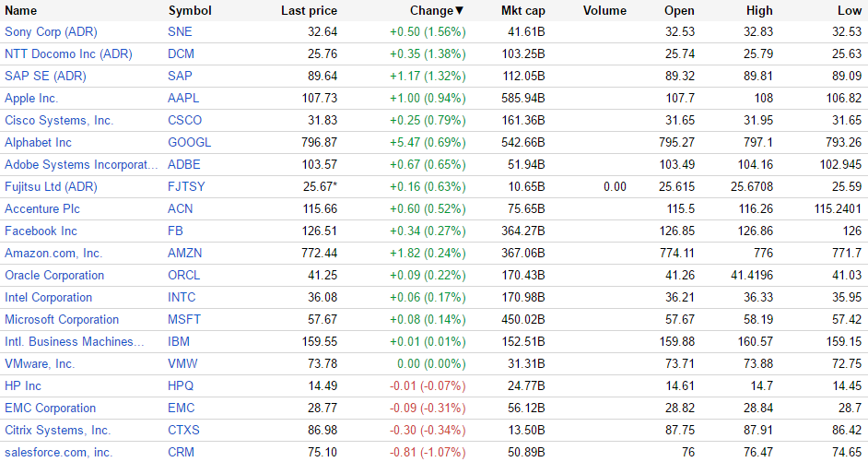This screenshot has width=868, height=462.
Task: Open Amazon.com, Inc. company page
Action: pyautogui.click(x=53, y=253)
